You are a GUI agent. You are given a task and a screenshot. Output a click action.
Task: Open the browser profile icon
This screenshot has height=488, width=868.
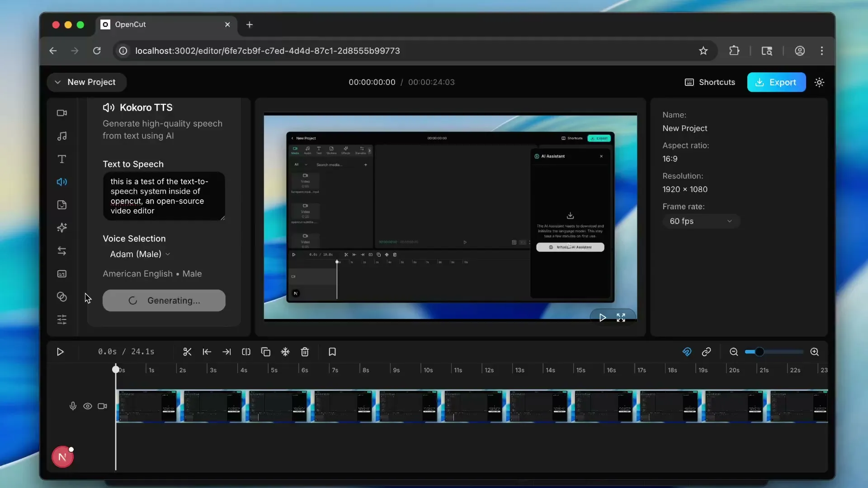pyautogui.click(x=800, y=51)
